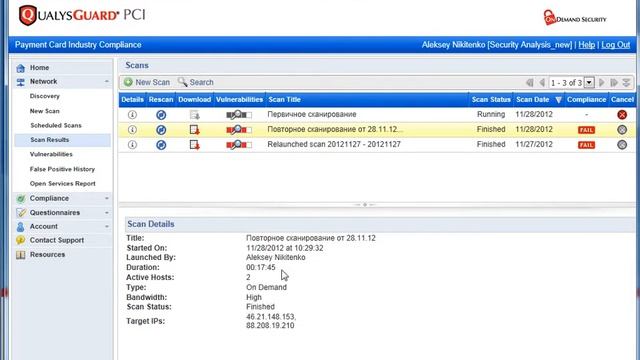Open False Positive History

tap(62, 169)
